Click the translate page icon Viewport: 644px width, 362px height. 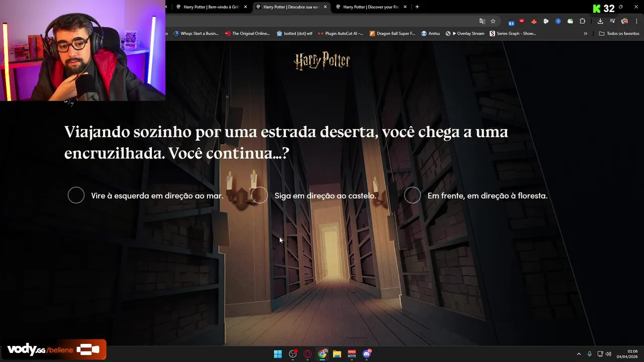pyautogui.click(x=482, y=21)
